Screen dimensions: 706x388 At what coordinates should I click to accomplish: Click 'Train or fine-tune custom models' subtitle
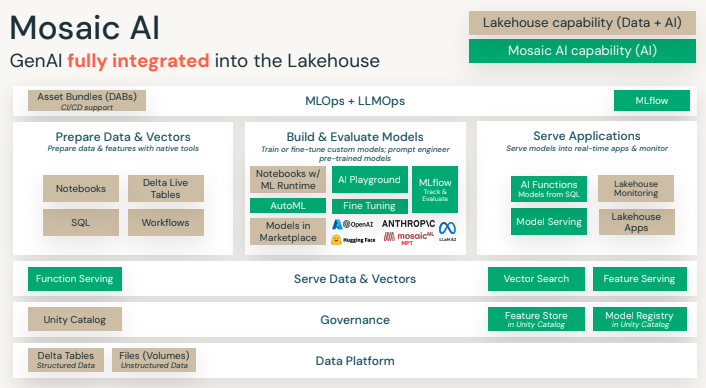point(355,153)
